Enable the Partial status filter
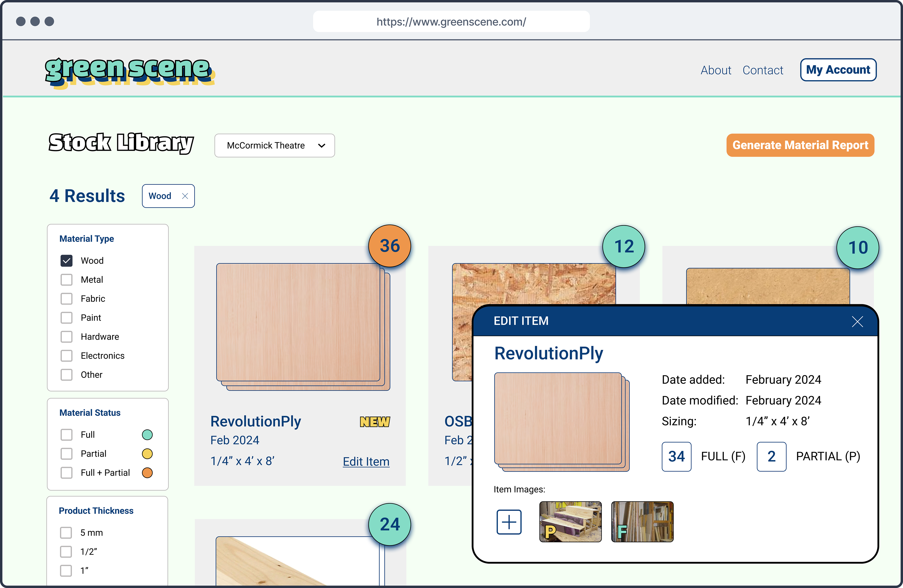 pyautogui.click(x=66, y=454)
